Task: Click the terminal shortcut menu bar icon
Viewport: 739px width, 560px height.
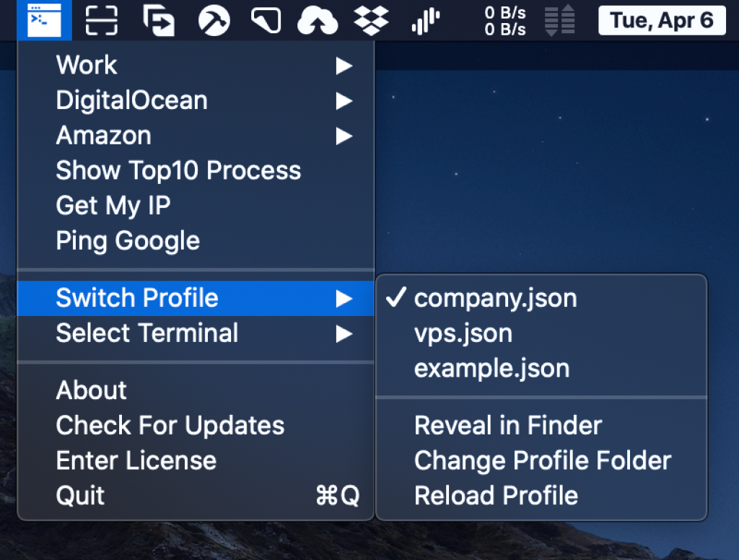Action: pos(44,19)
